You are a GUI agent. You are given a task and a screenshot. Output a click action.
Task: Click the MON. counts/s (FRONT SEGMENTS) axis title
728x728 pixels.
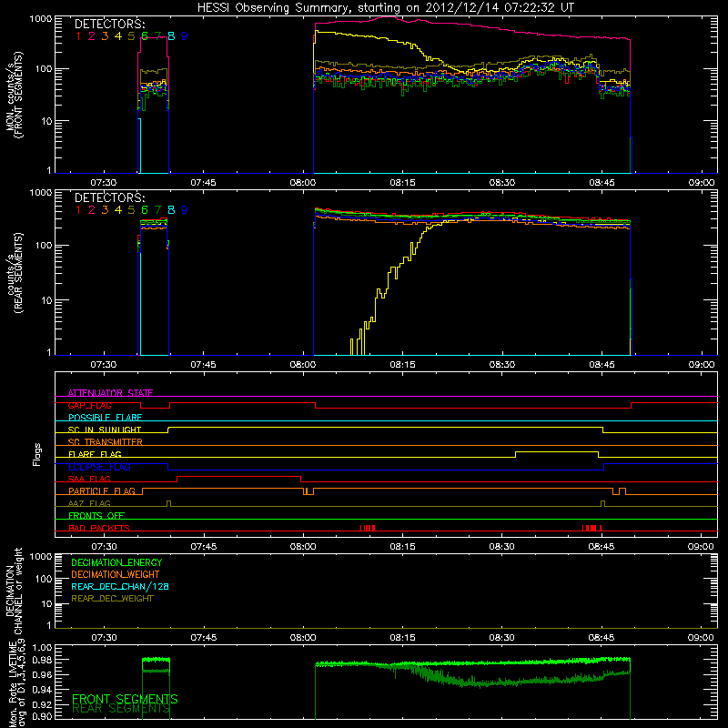pyautogui.click(x=15, y=95)
